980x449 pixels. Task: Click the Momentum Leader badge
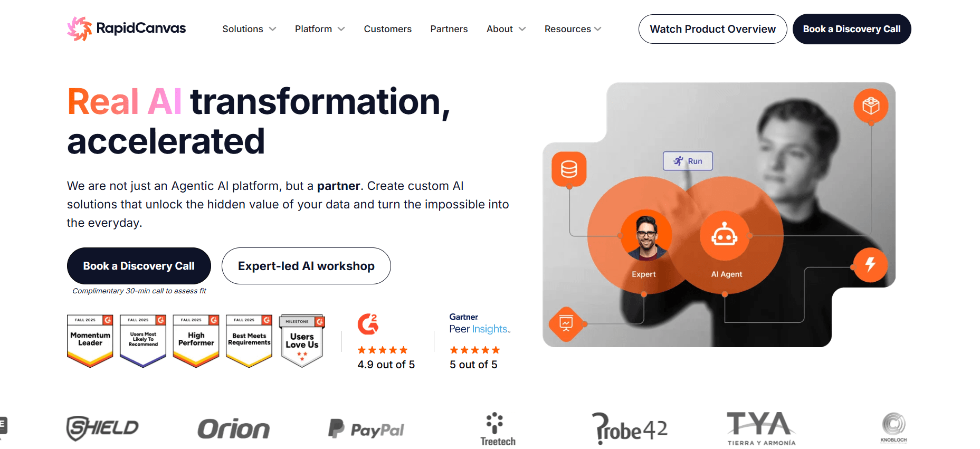[x=90, y=341]
